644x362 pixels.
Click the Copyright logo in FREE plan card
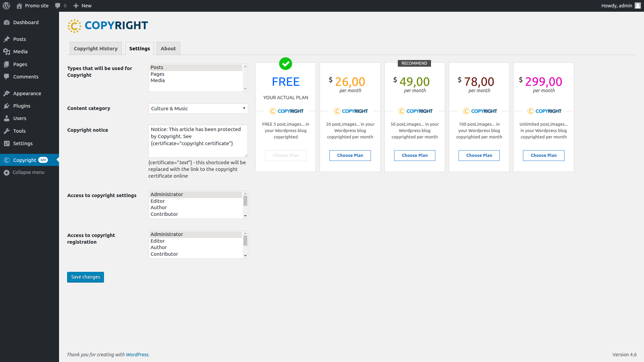click(x=286, y=111)
